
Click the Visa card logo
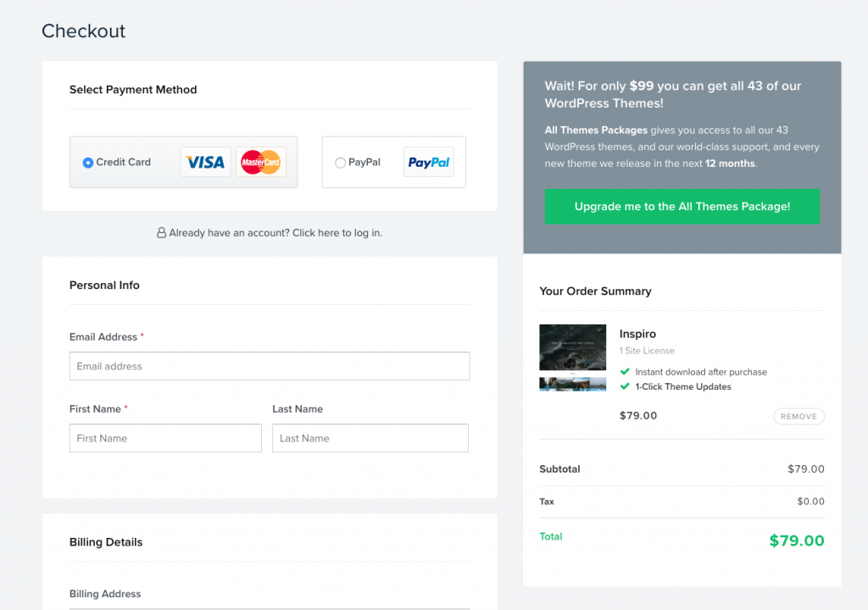[x=205, y=162]
